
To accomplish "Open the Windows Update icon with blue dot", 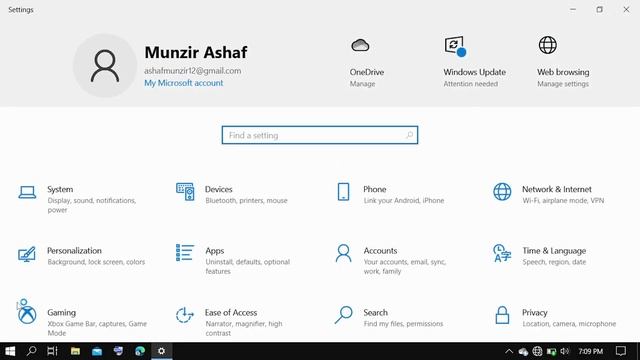I will click(x=455, y=46).
